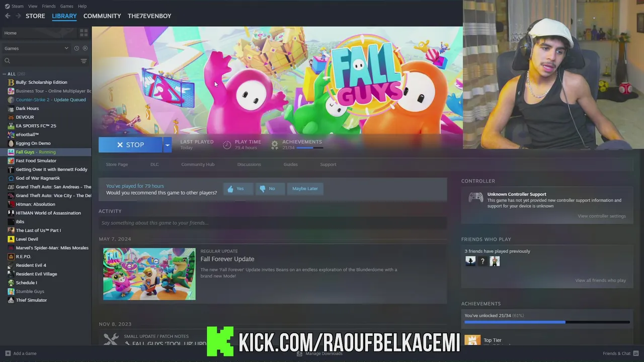The image size is (644, 362).
Task: Toggle library grid view icon beside Home
Action: (84, 33)
